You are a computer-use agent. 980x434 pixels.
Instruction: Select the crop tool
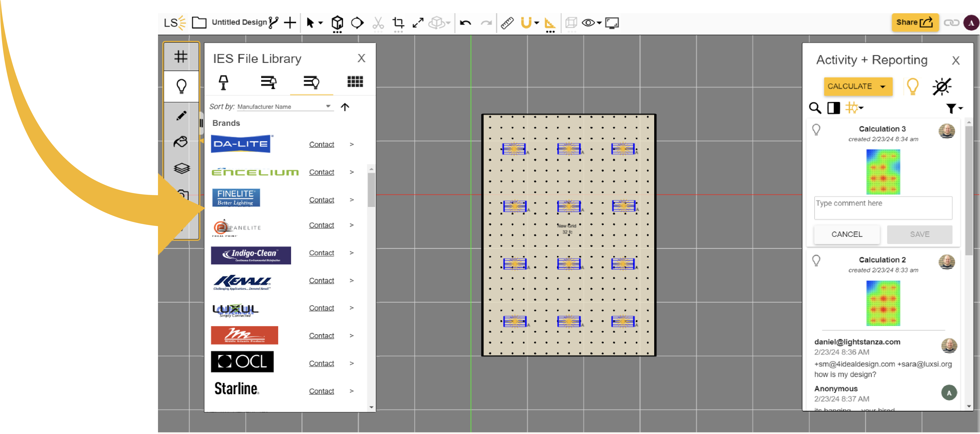pos(398,23)
